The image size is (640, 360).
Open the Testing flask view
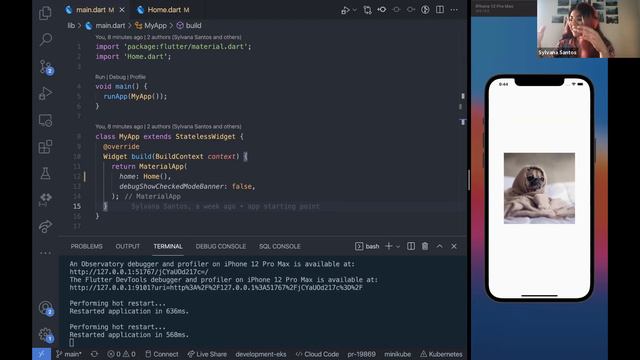click(x=45, y=173)
